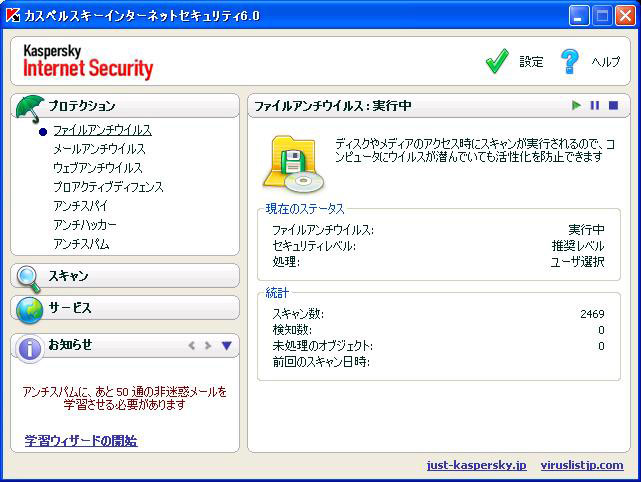Go to next notification arrow

pyautogui.click(x=208, y=346)
